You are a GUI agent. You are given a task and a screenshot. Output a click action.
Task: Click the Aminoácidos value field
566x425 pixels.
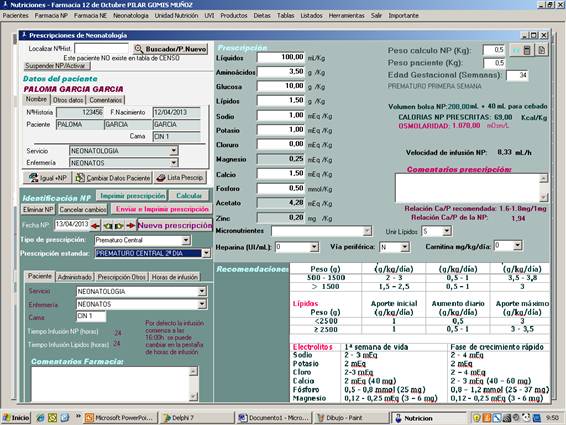coord(281,72)
